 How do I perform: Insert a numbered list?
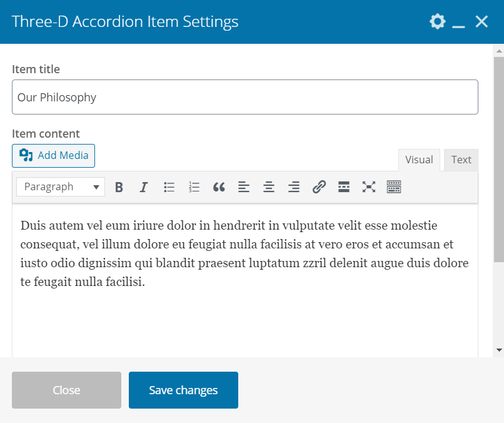(x=194, y=186)
